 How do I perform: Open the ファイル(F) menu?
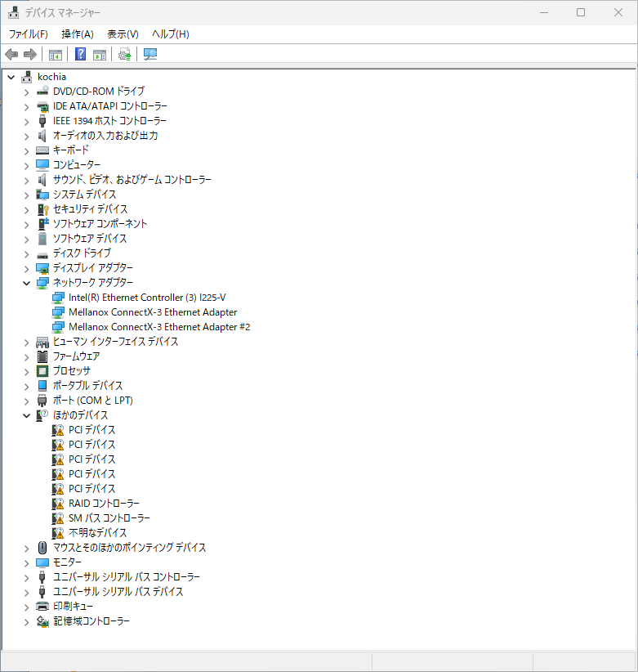coord(29,34)
